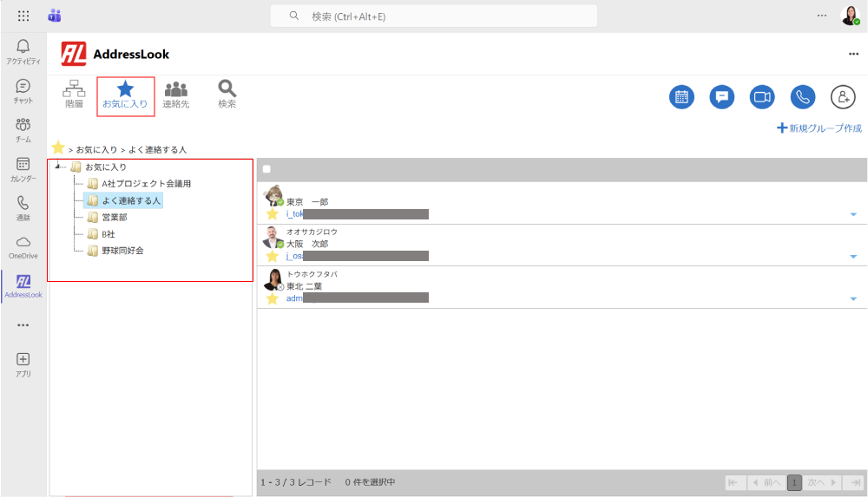Select the 営業部 folder
This screenshot has height=497, width=868.
[x=114, y=217]
